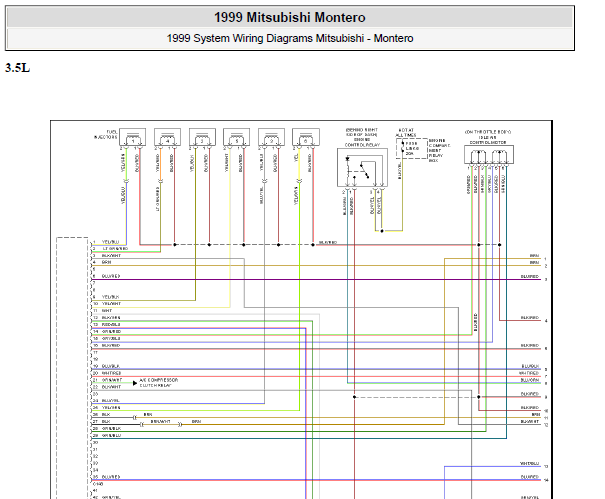
Task: Select fuel injector 3 symbol
Action: (x=202, y=137)
